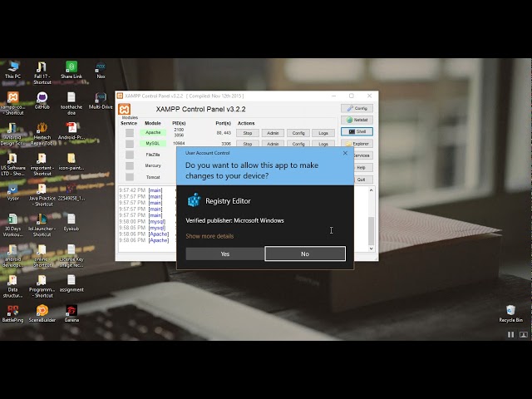Open Netstat in XAMPP panel
The height and width of the screenshot is (399, 532).
point(357,120)
